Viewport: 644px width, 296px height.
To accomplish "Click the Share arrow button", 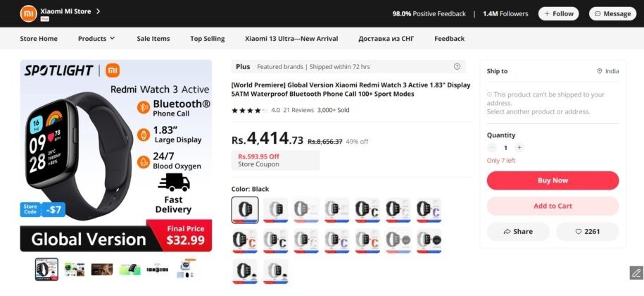I will click(518, 231).
